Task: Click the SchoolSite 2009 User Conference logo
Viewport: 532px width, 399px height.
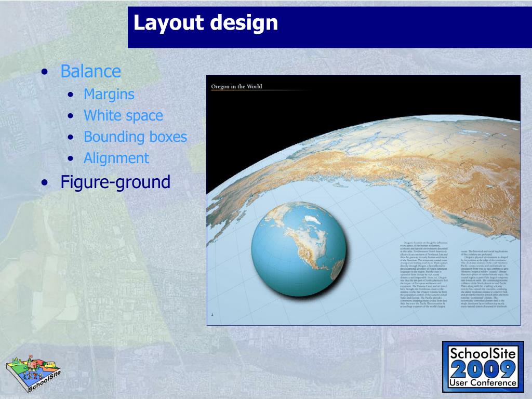Action: (483, 367)
